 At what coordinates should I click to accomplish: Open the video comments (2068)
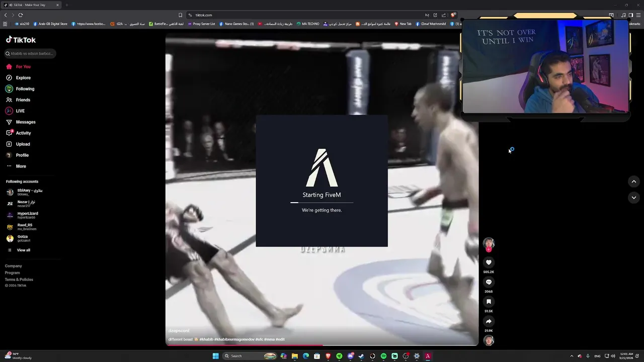click(489, 282)
